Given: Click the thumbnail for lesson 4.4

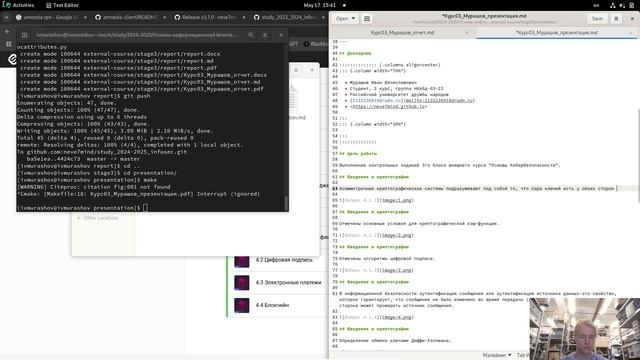Looking at the screenshot, I should click(242, 305).
